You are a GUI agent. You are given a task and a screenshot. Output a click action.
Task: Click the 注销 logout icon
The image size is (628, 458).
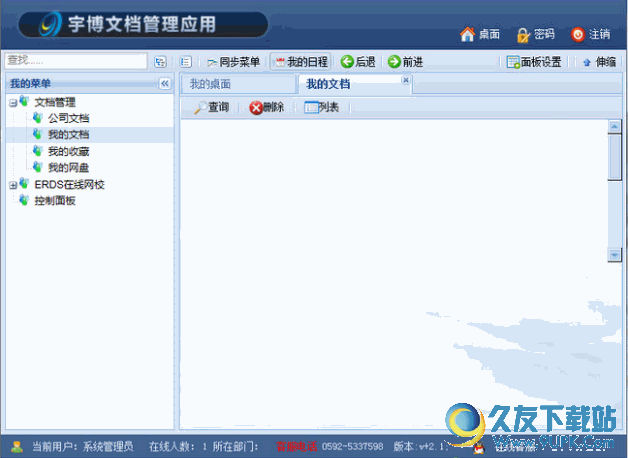pos(578,34)
